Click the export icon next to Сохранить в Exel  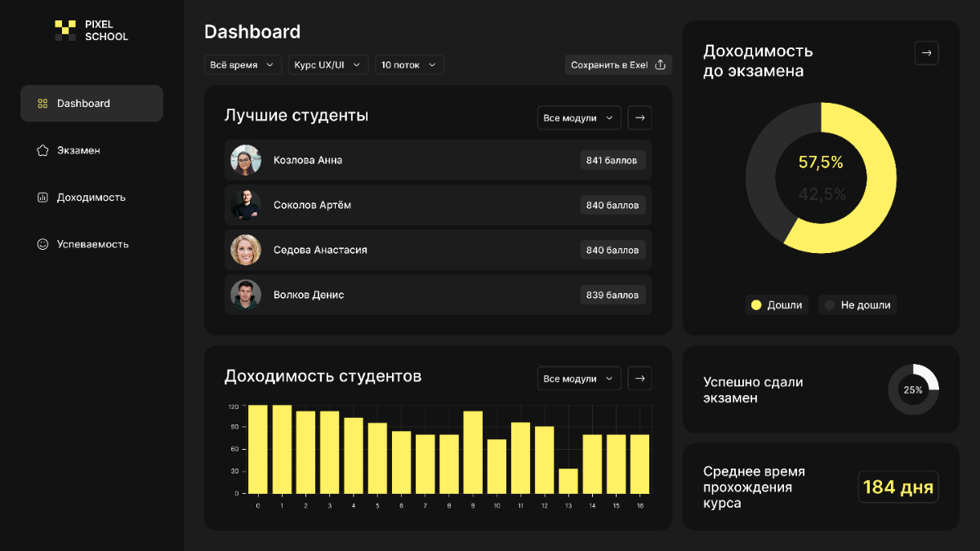pos(662,64)
